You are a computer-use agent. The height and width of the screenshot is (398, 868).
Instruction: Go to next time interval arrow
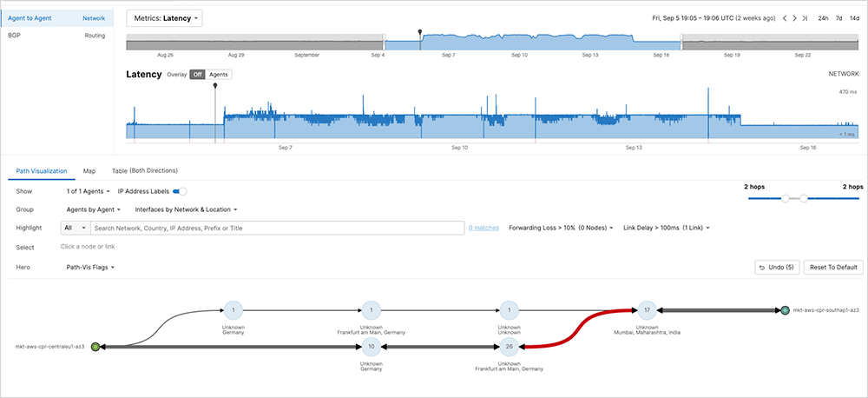coord(794,18)
